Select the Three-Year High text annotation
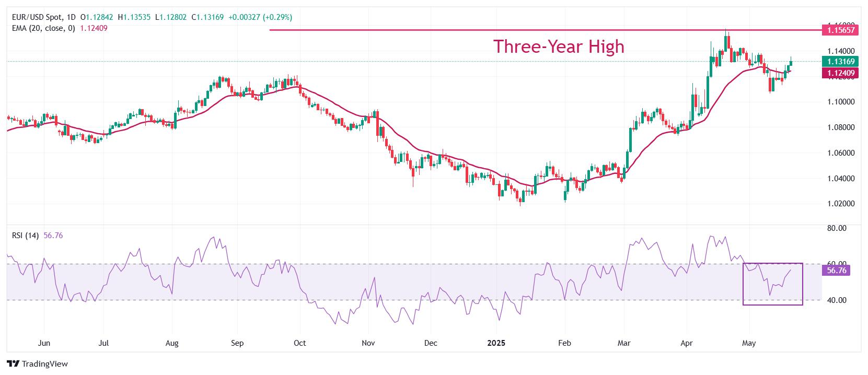Viewport: 868px width, 375px height. coord(559,46)
